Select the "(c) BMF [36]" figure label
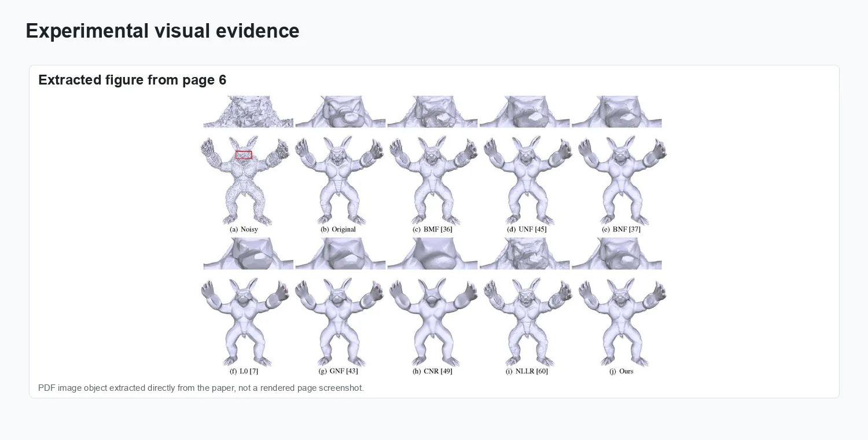Screen dimensions: 868x440 click(432, 229)
